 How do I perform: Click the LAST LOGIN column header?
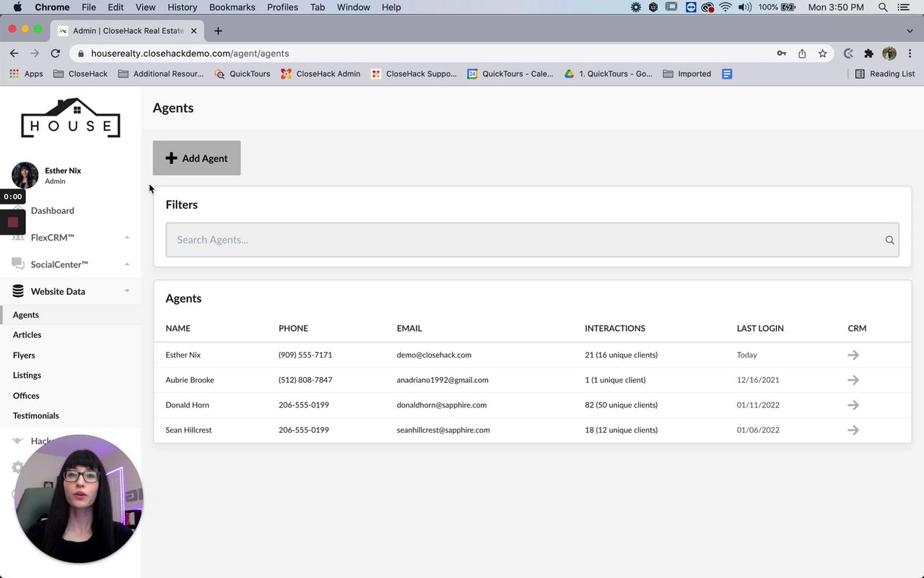coord(760,328)
